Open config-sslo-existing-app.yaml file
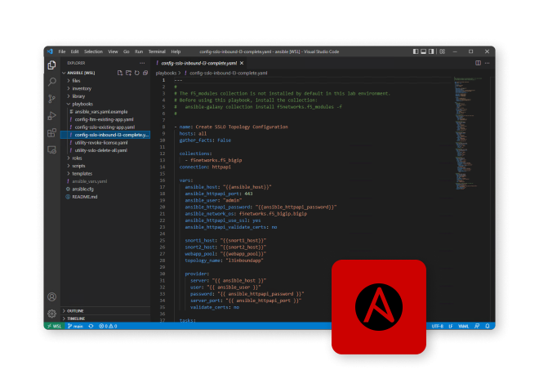The height and width of the screenshot is (392, 539). (x=105, y=127)
